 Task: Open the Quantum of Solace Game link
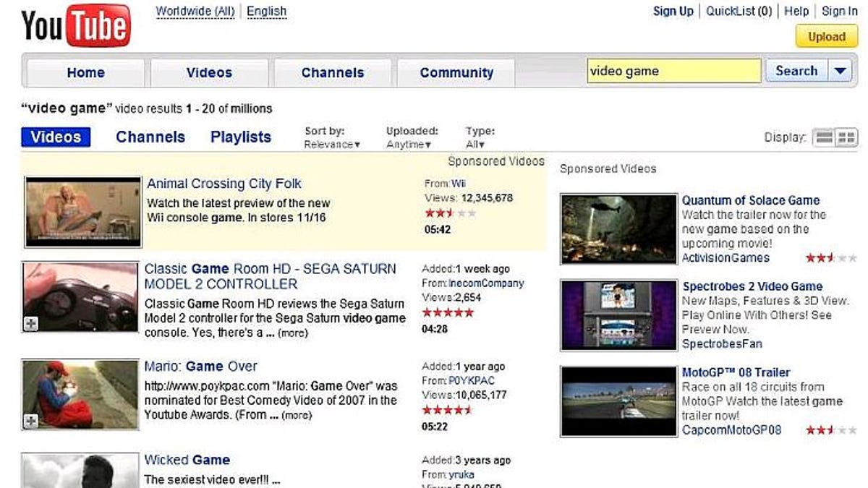click(x=750, y=200)
